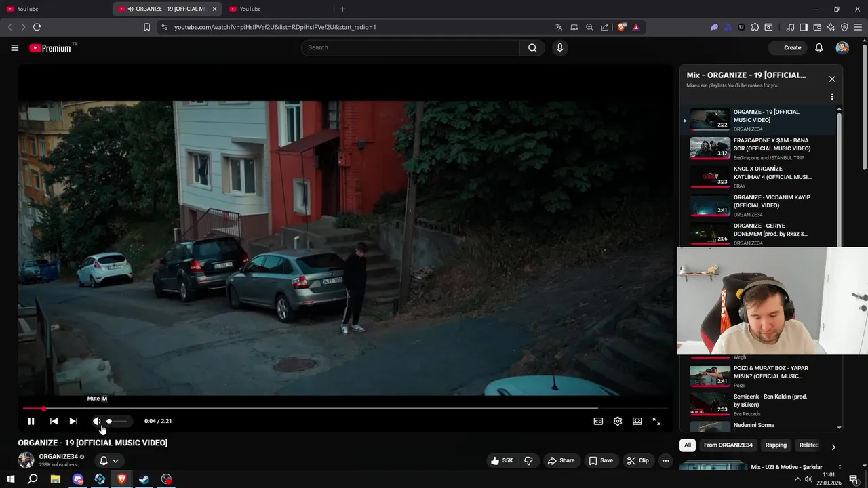
Task: Open Steam from taskbar
Action: coord(144,479)
